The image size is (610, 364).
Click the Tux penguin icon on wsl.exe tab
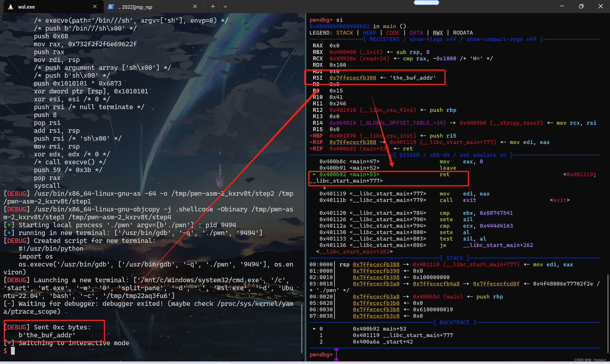(x=10, y=7)
